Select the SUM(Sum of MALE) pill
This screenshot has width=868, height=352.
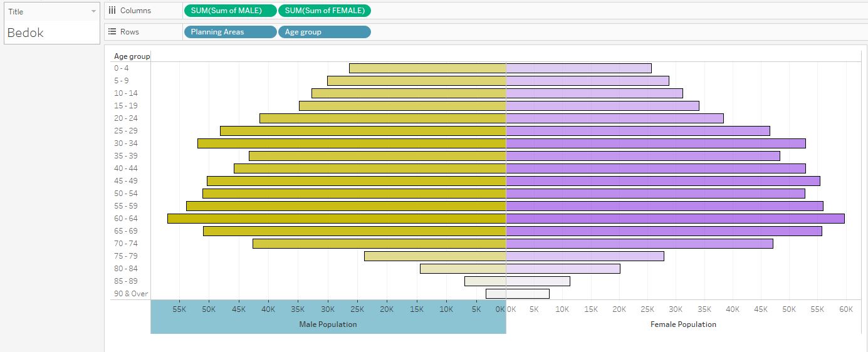point(229,11)
